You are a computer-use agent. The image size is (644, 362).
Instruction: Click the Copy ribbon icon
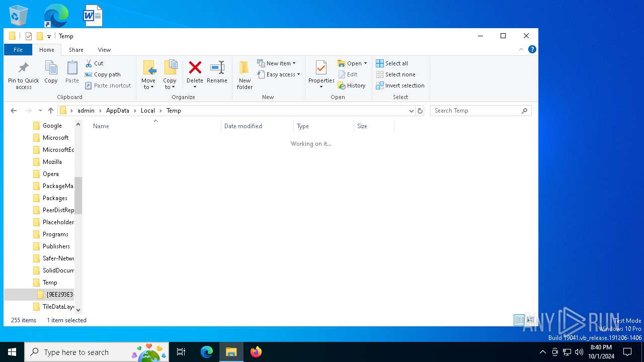point(51,72)
